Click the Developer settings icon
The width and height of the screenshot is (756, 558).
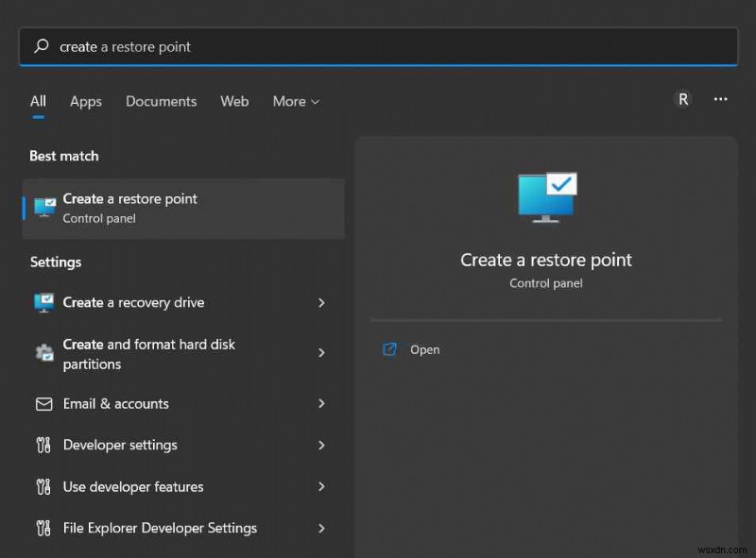click(x=43, y=445)
